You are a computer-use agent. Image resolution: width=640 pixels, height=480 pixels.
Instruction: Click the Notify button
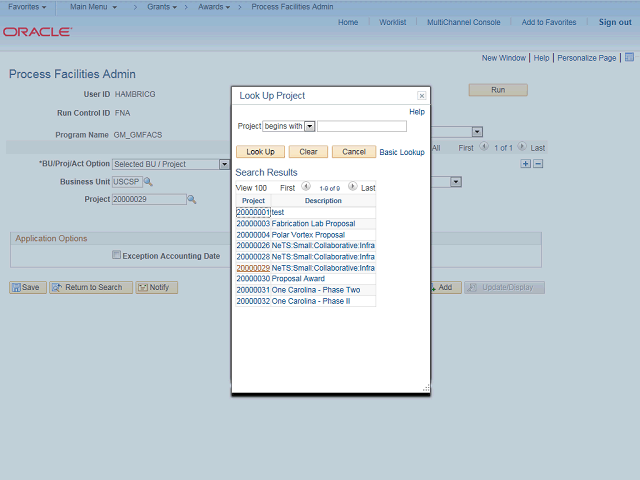click(157, 287)
